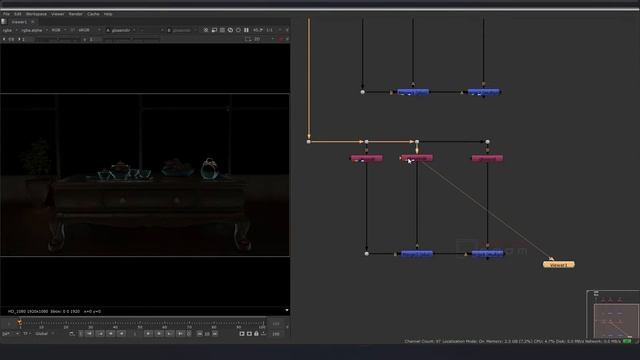This screenshot has height=360, width=640.
Task: Jump to the first frame
Action: coord(89,334)
